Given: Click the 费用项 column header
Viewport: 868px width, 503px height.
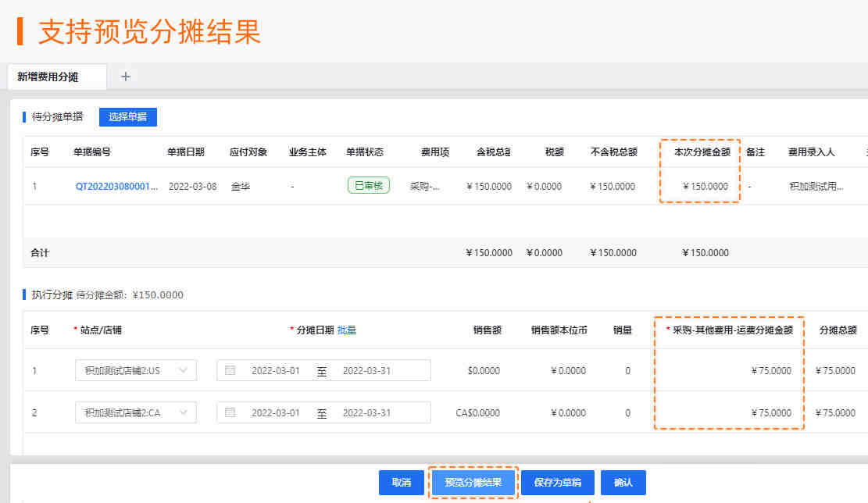Looking at the screenshot, I should pos(435,152).
